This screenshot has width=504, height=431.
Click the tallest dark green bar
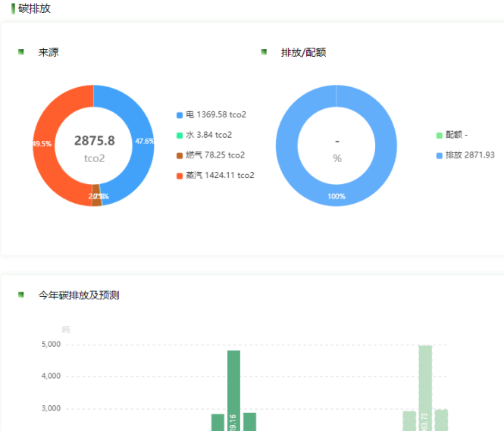click(x=233, y=390)
